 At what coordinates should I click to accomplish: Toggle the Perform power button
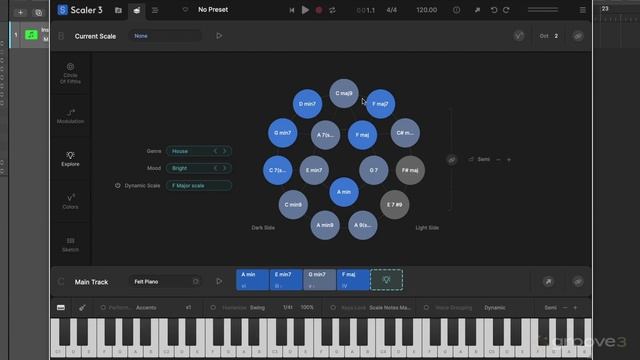click(103, 308)
